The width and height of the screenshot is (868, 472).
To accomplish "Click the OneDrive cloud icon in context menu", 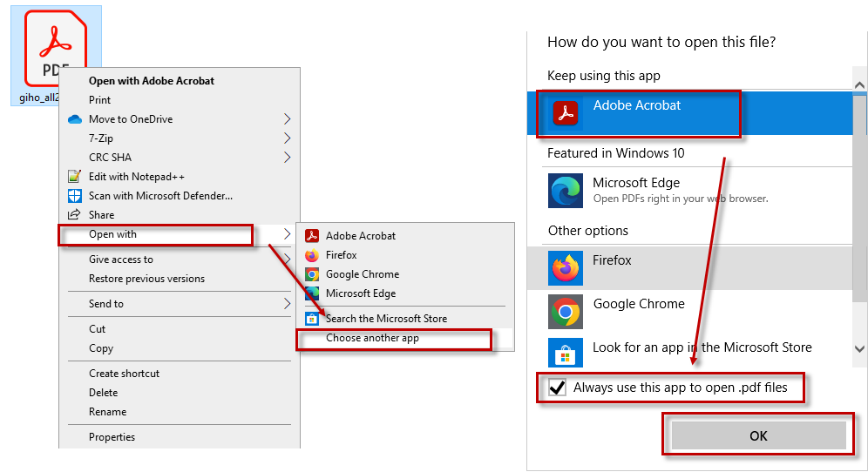I will click(75, 119).
